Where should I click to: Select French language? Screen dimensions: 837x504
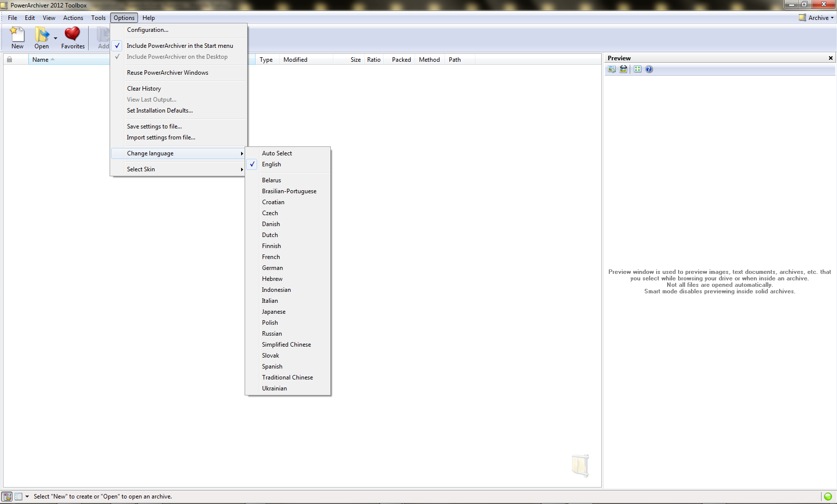(288, 257)
